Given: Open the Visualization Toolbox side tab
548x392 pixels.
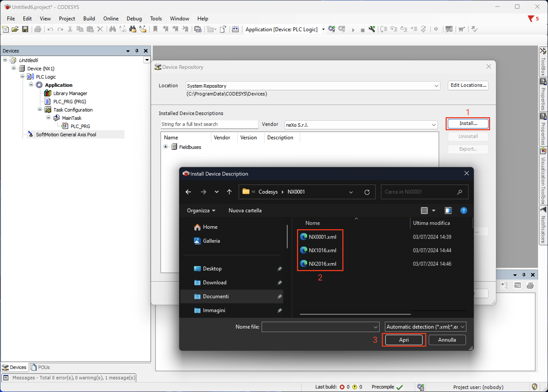Looking at the screenshot, I should (x=543, y=176).
